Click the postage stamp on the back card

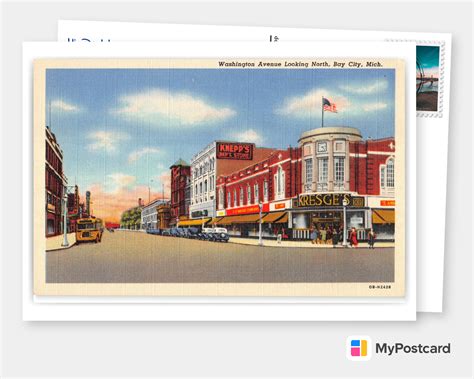click(429, 79)
